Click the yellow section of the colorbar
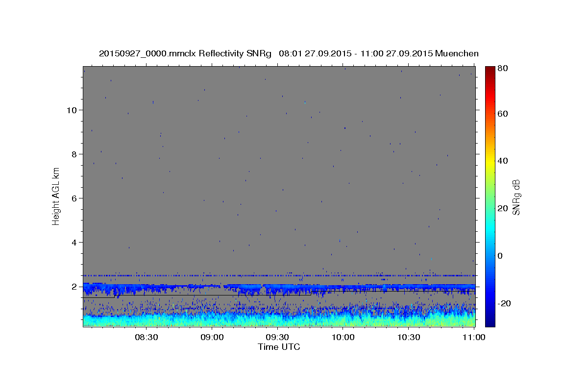Screen dimensions: 588x392 (x=490, y=162)
